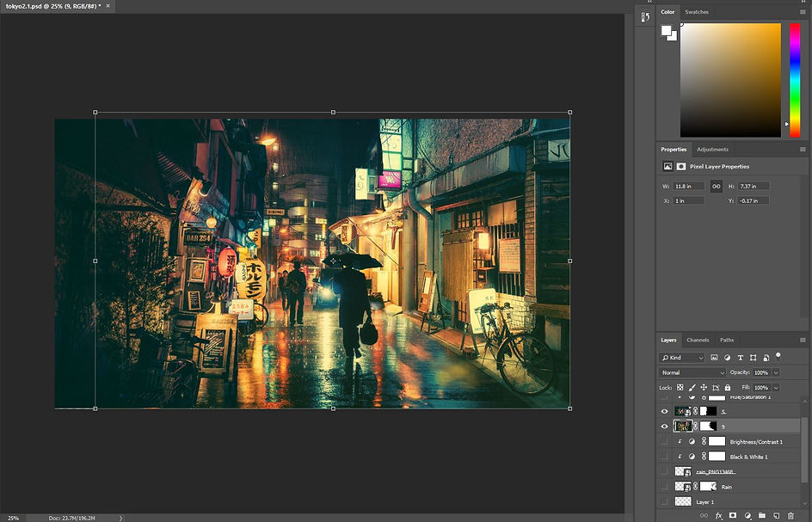The height and width of the screenshot is (522, 812).
Task: Filter layers list by adjustment layers
Action: pyautogui.click(x=727, y=358)
